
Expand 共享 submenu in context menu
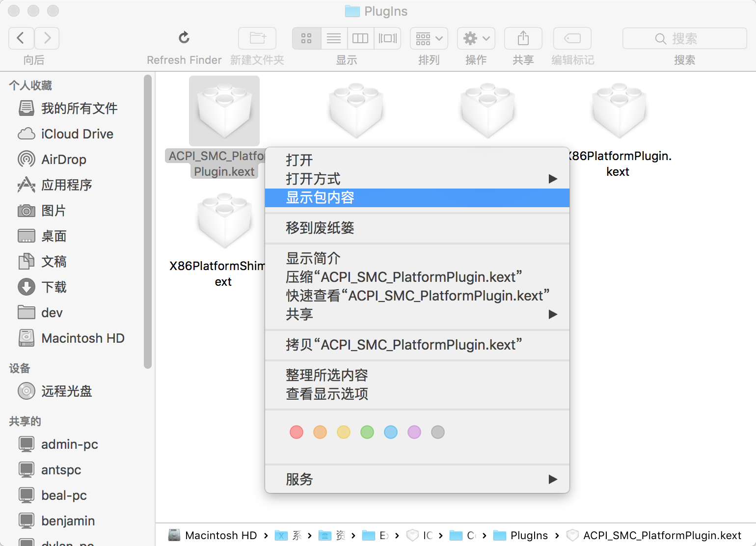[x=417, y=314]
